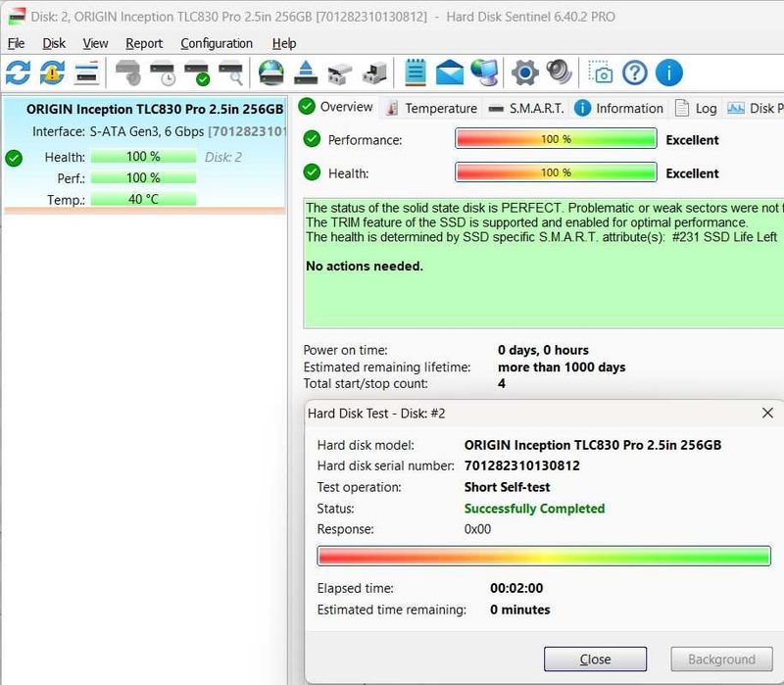The width and height of the screenshot is (784, 685).
Task: Click the globe and monitor icon
Action: (x=484, y=73)
